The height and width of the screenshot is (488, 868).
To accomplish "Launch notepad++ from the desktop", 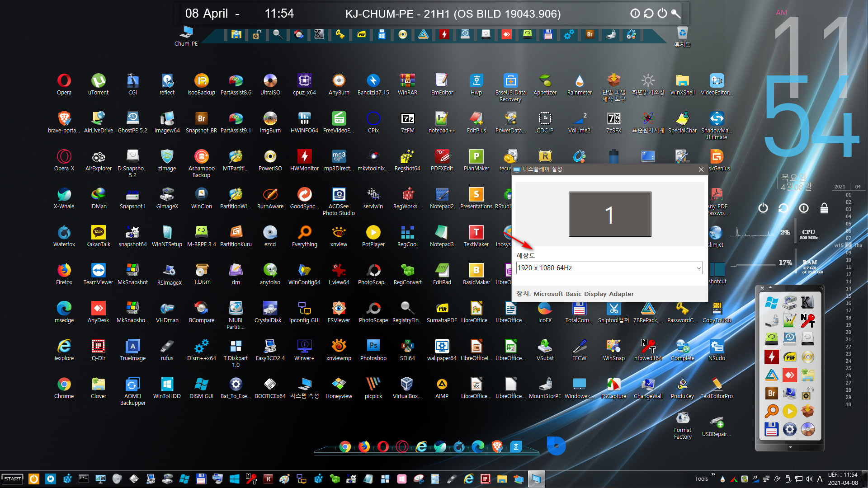I will (442, 122).
